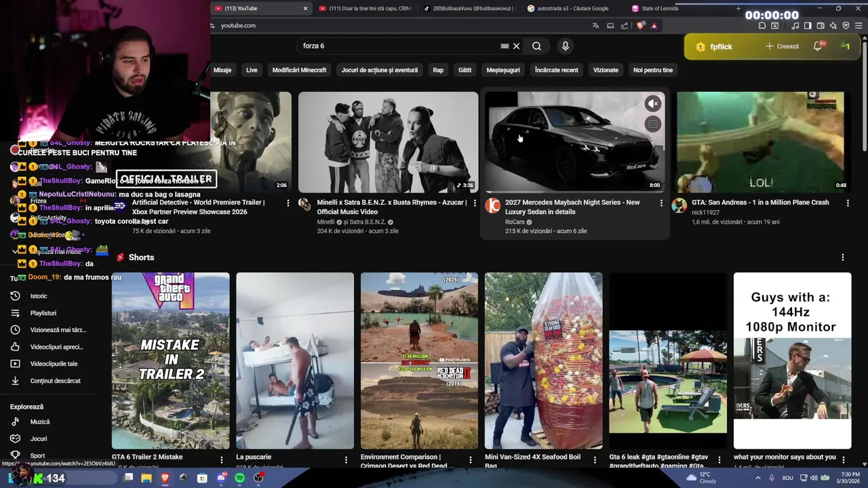868x488 pixels.
Task: Open the media control music note icon
Action: point(795,26)
